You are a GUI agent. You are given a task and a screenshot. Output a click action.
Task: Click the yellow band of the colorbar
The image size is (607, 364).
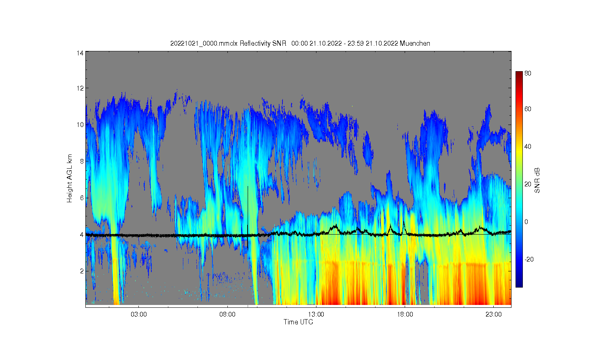[519, 150]
